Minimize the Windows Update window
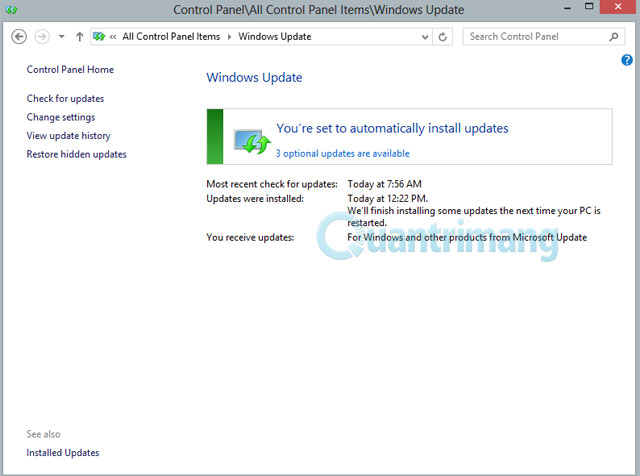 pyautogui.click(x=567, y=8)
